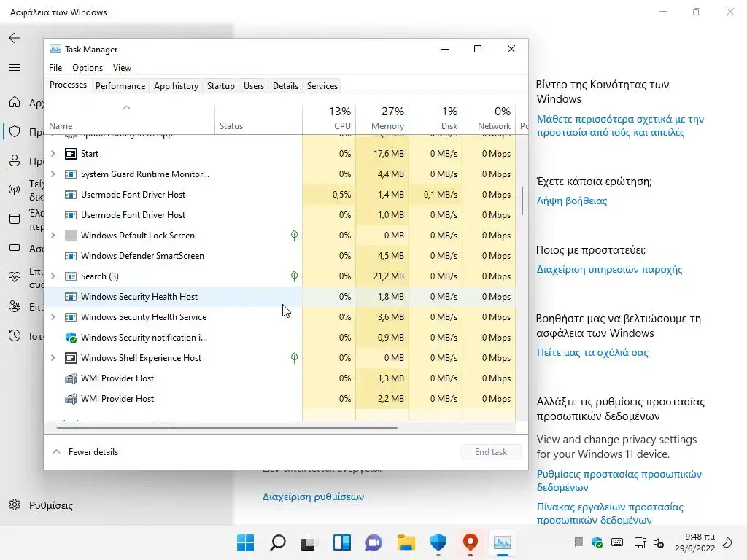Viewport: 747px width, 560px height.
Task: Click the network status tray icon
Action: [x=640, y=542]
